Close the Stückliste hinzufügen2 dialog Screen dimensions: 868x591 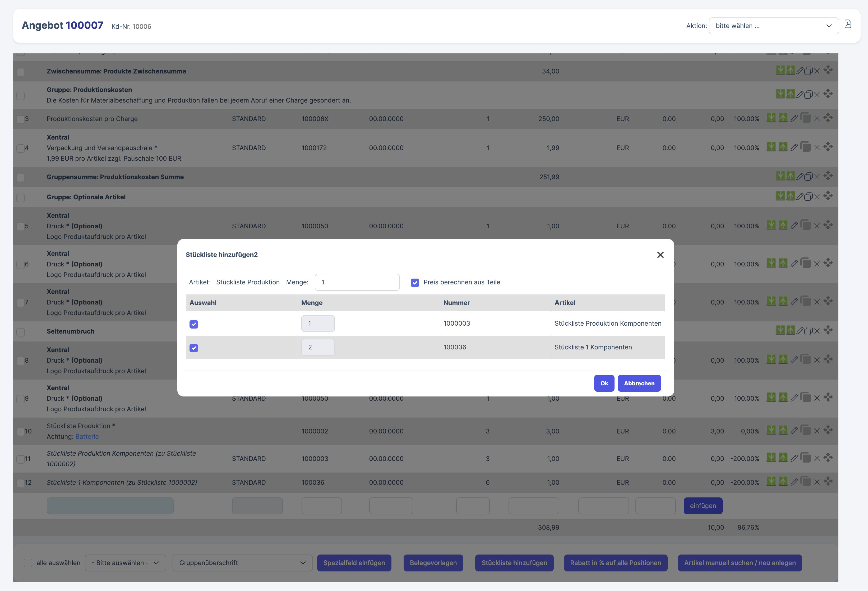click(660, 255)
